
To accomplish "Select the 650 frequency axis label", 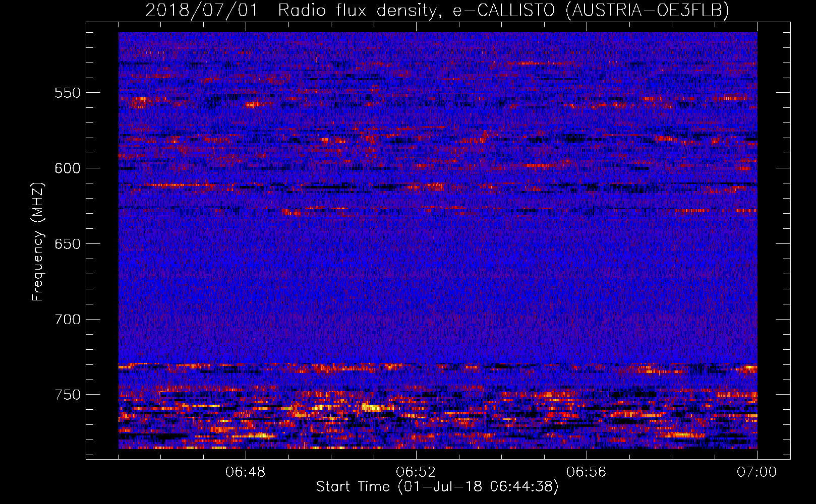I will pos(68,244).
